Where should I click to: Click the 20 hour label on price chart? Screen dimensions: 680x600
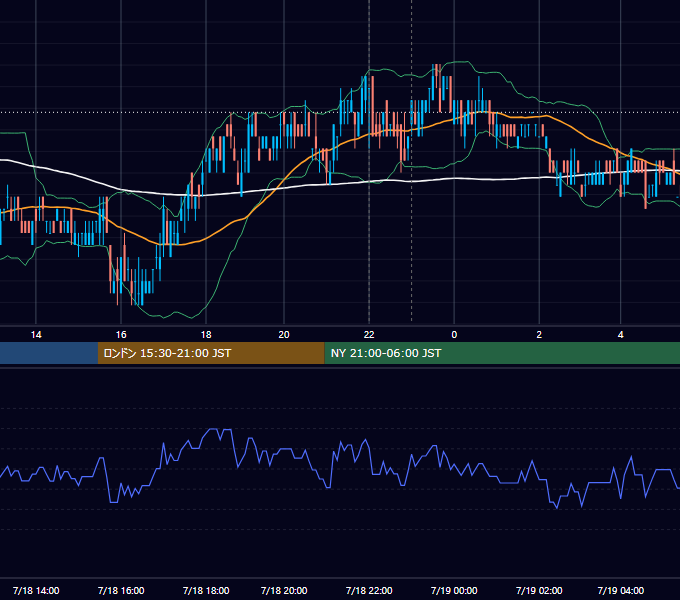(x=284, y=335)
